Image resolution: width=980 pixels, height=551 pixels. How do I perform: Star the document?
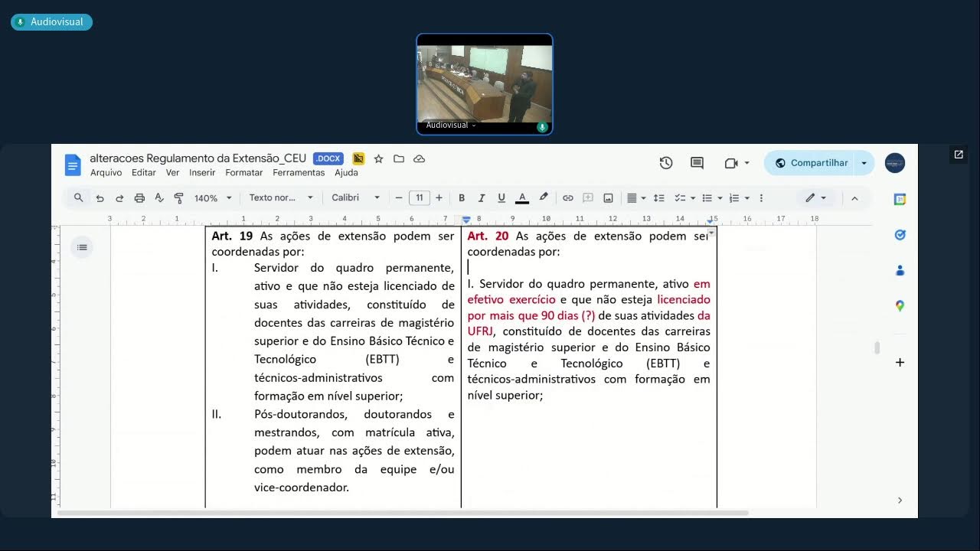click(x=378, y=158)
